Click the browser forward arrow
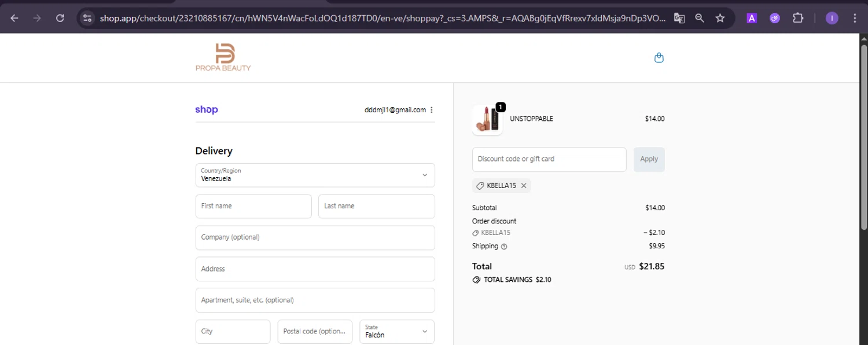Viewport: 868px width, 345px height. click(x=37, y=18)
